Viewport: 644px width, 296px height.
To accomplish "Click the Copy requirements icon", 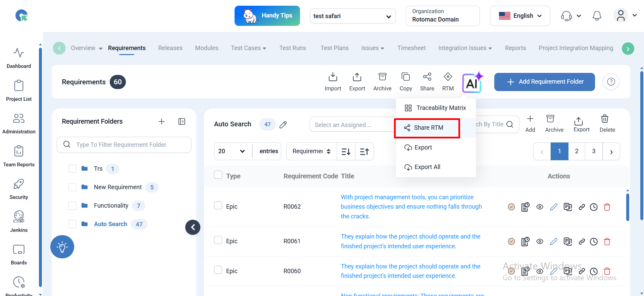I will tap(405, 81).
